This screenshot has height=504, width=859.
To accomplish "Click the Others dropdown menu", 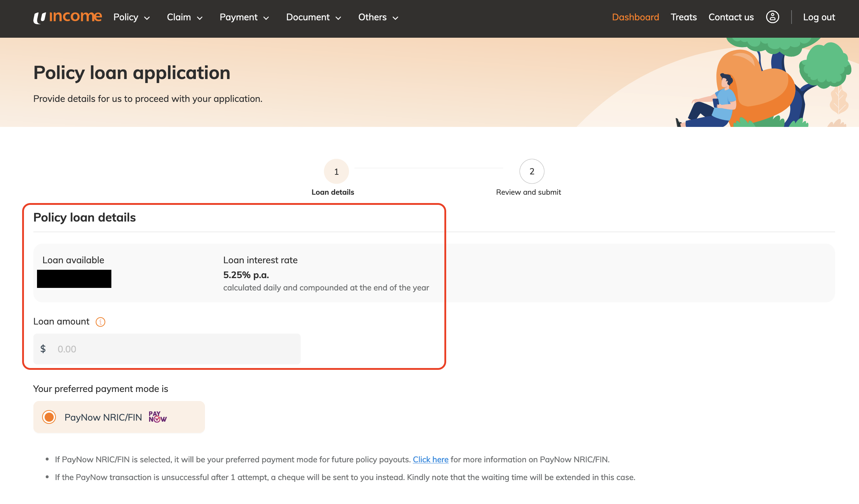I will [378, 17].
